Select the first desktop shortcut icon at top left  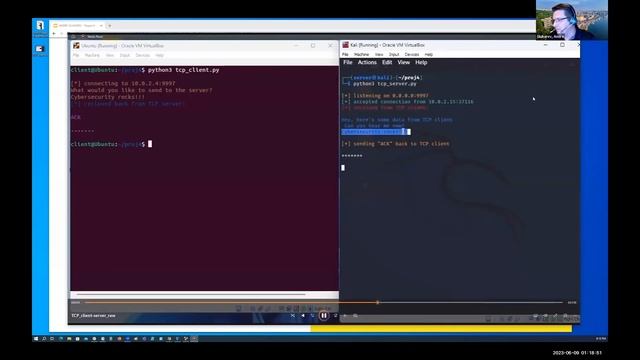[40, 27]
